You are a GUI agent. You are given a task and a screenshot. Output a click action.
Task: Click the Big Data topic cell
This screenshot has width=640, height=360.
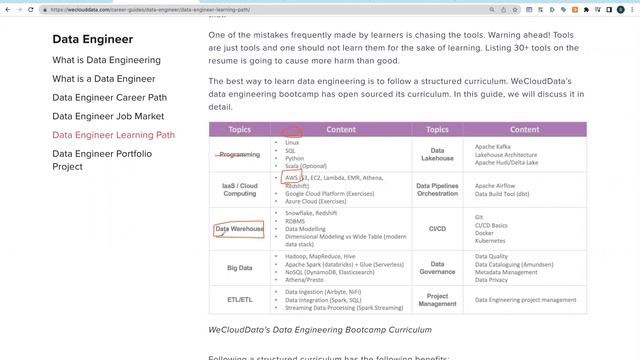[x=240, y=268]
